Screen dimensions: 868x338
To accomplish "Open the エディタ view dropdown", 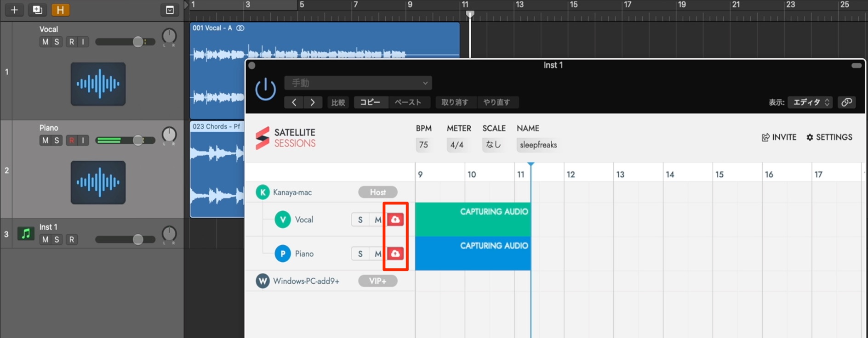I will pos(810,102).
